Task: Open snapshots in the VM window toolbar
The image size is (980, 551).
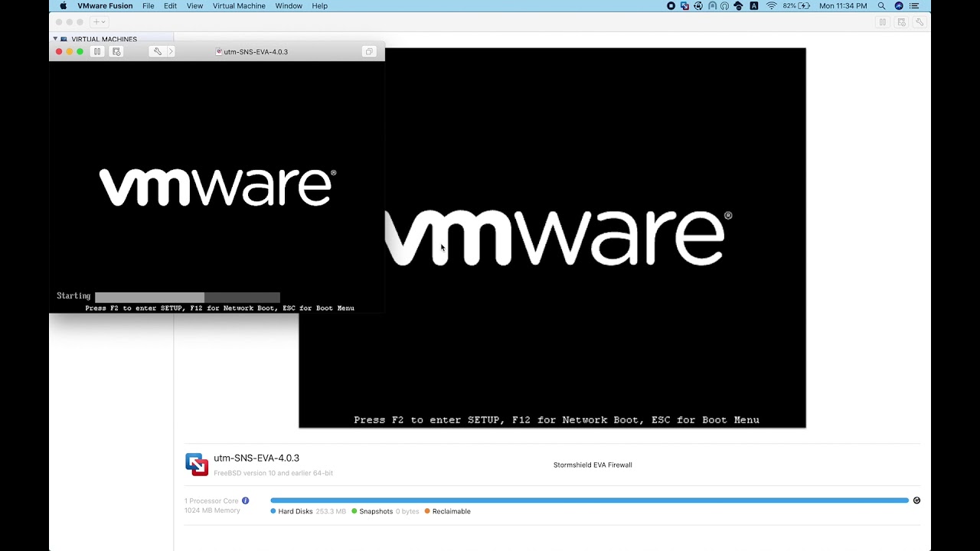Action: (116, 51)
